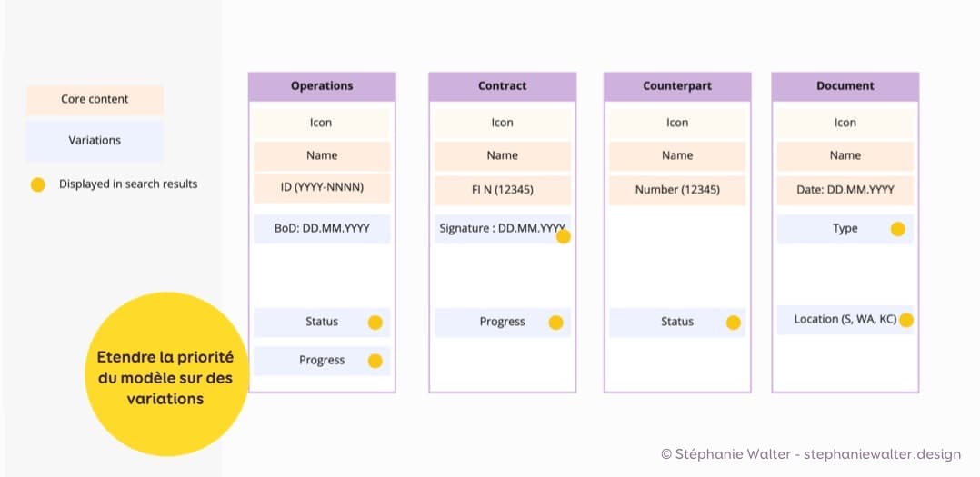The width and height of the screenshot is (980, 477).
Task: Click the BoD: DD.MM.YYYY cell
Action: point(321,229)
